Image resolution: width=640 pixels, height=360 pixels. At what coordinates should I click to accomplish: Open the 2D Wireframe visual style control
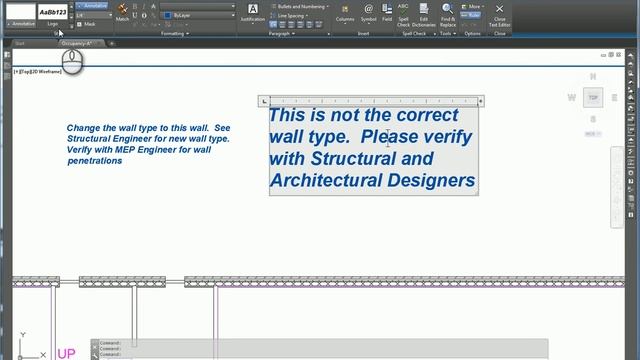point(47,71)
